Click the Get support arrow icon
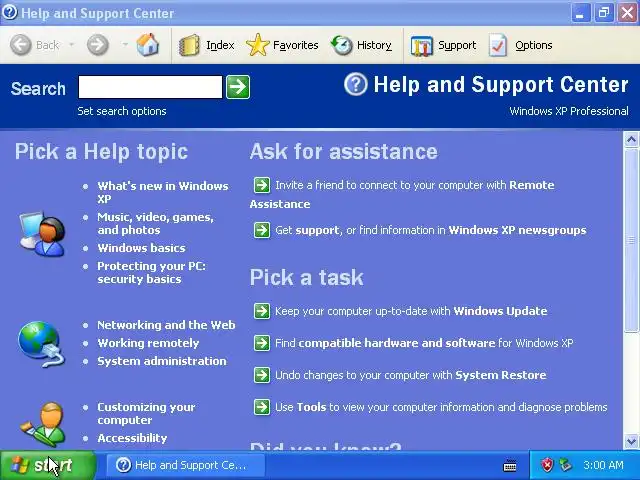This screenshot has width=640, height=480. point(262,230)
